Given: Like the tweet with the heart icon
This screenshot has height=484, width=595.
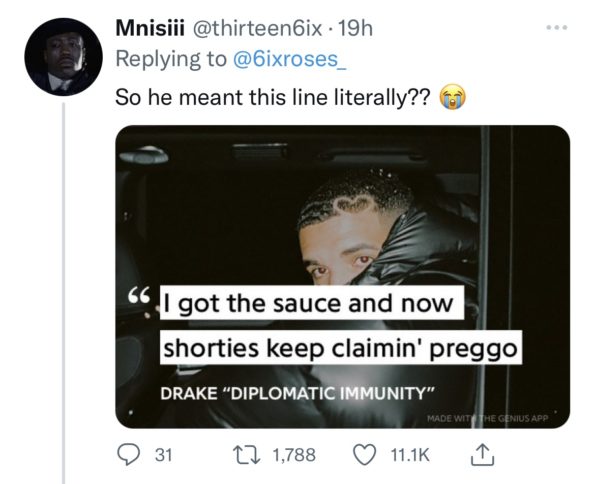Looking at the screenshot, I should pyautogui.click(x=365, y=454).
